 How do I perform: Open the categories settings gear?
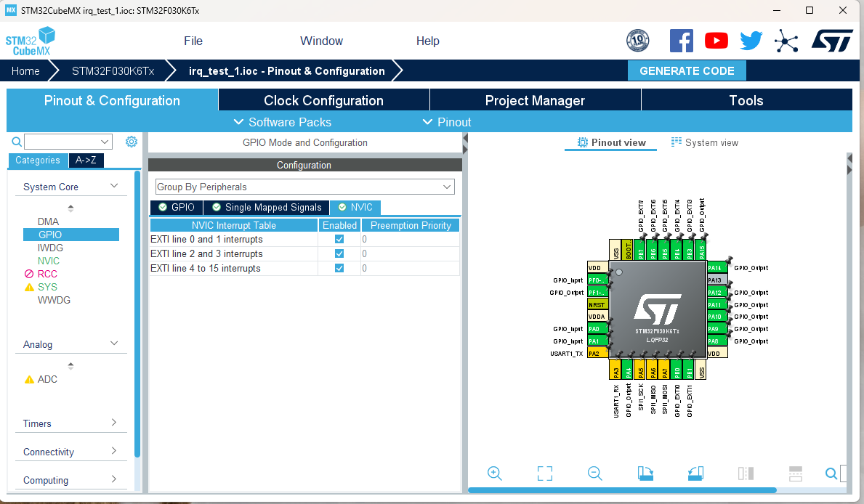click(x=131, y=142)
